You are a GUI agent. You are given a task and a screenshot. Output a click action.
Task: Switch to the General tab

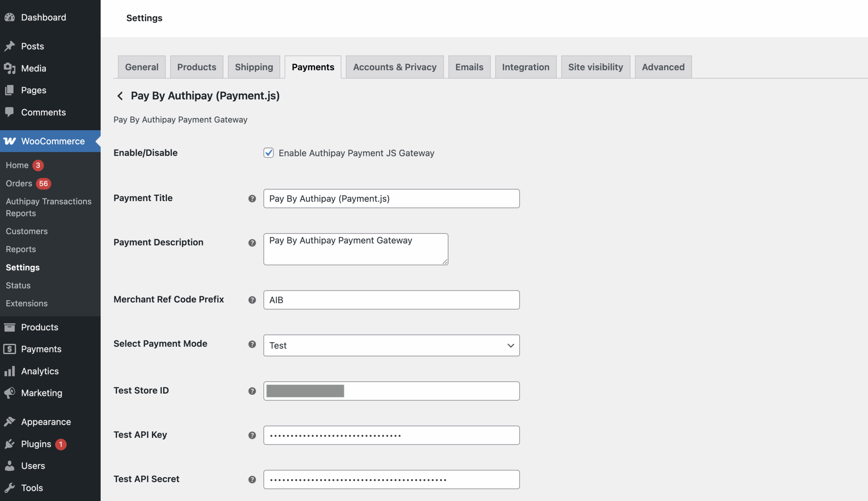click(x=142, y=67)
